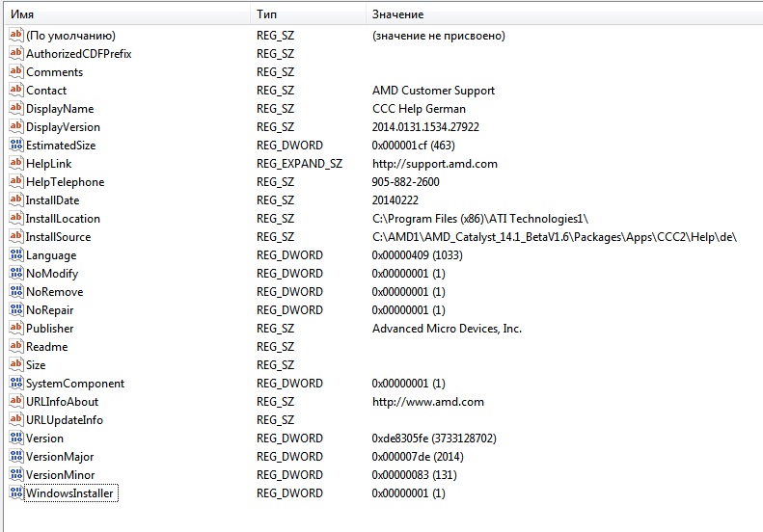Select the URLInfoAbout entry
Image resolution: width=763 pixels, height=532 pixels.
pos(62,402)
